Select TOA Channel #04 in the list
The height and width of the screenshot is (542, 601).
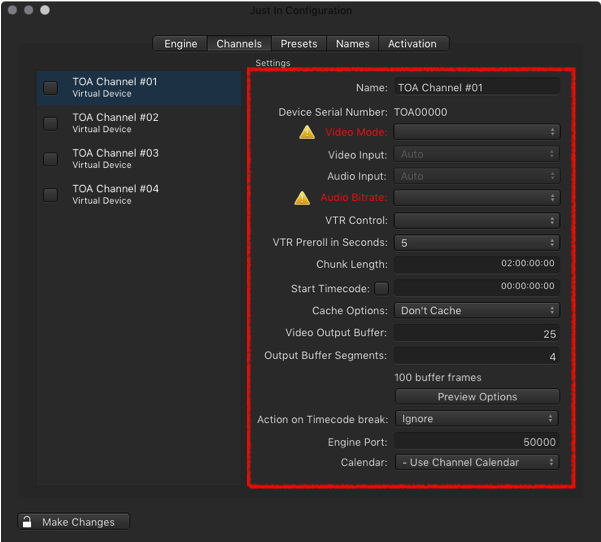[x=139, y=195]
